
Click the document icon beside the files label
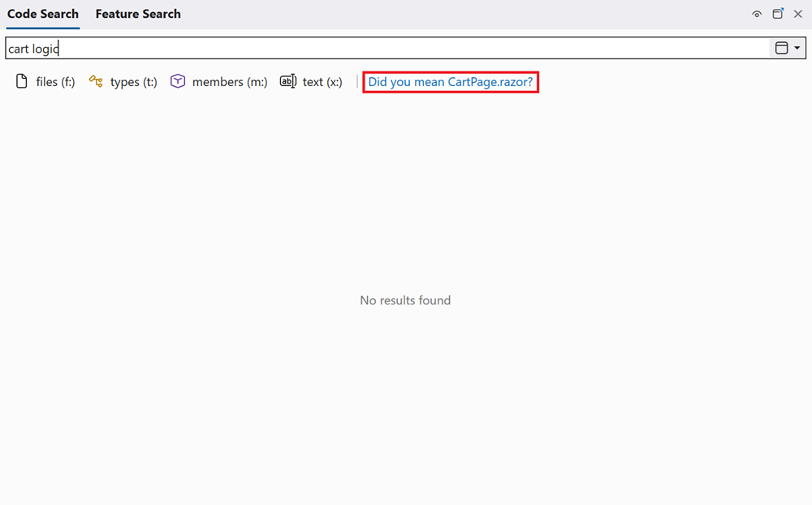pyautogui.click(x=21, y=81)
